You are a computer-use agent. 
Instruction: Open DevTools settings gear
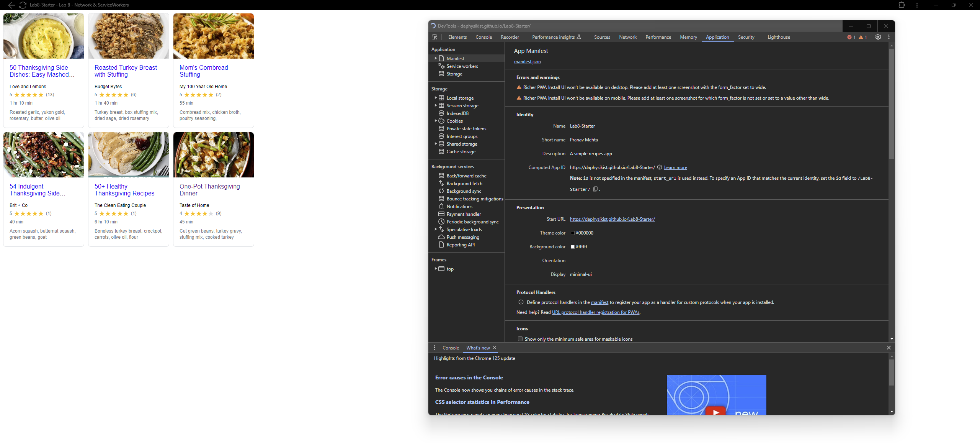click(878, 37)
